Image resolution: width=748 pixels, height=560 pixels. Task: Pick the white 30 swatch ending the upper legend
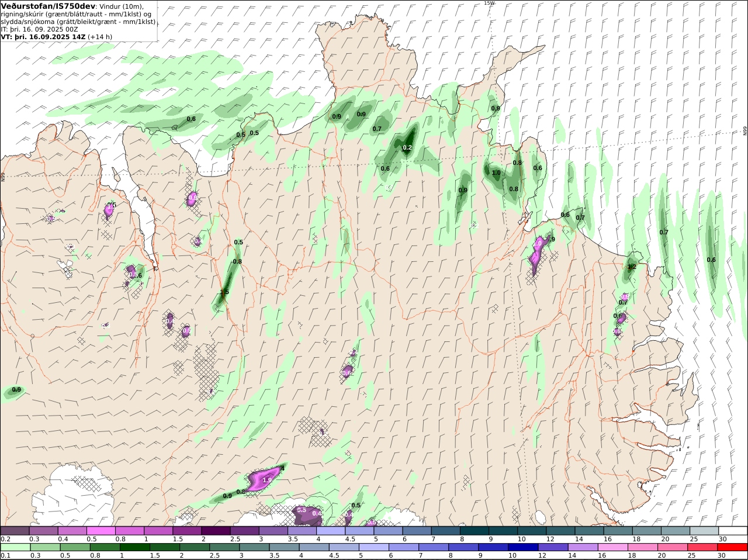(x=733, y=530)
